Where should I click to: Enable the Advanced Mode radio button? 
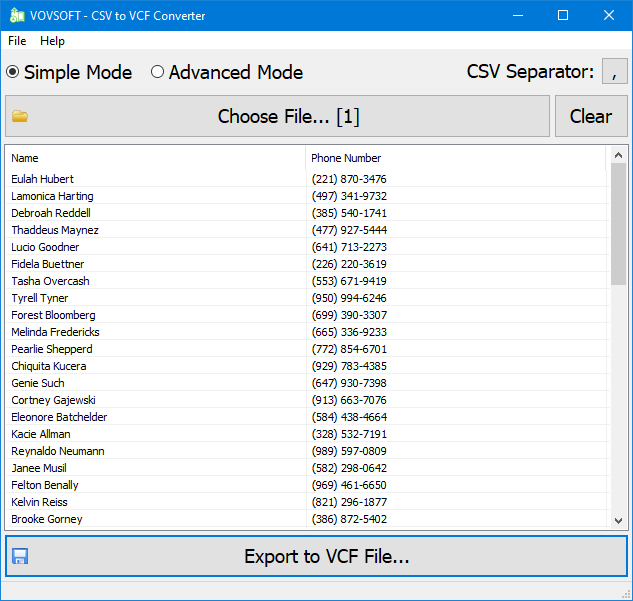coord(157,72)
